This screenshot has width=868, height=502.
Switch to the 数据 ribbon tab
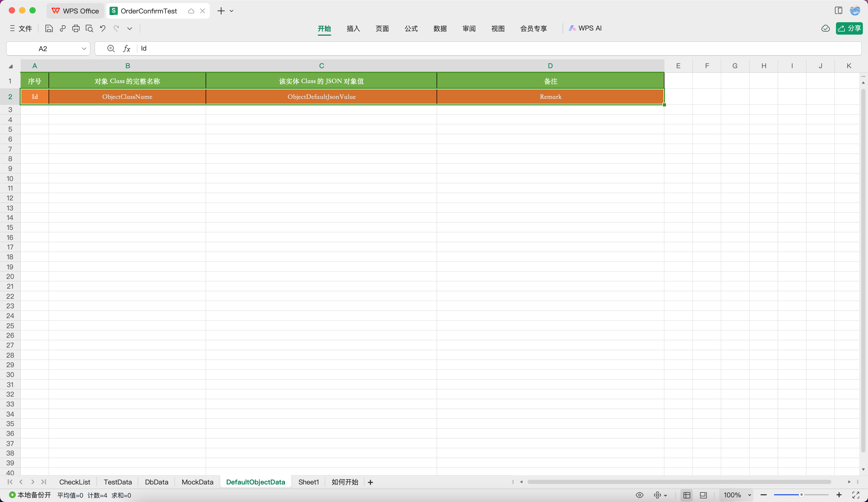pos(439,28)
